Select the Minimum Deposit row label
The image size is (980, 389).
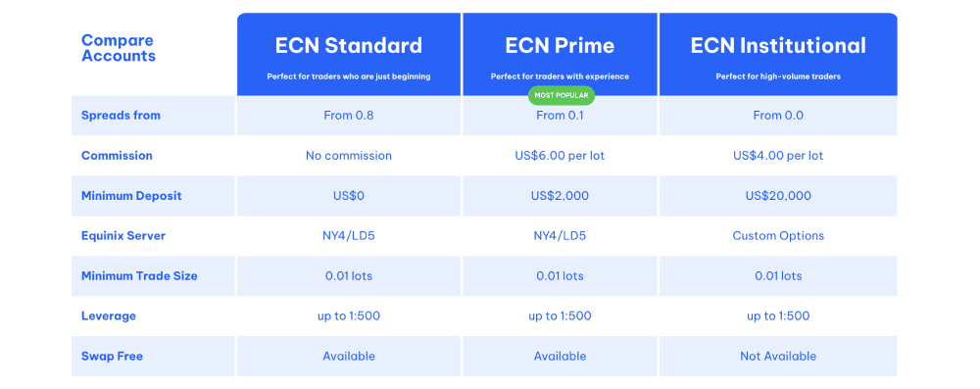(x=131, y=196)
